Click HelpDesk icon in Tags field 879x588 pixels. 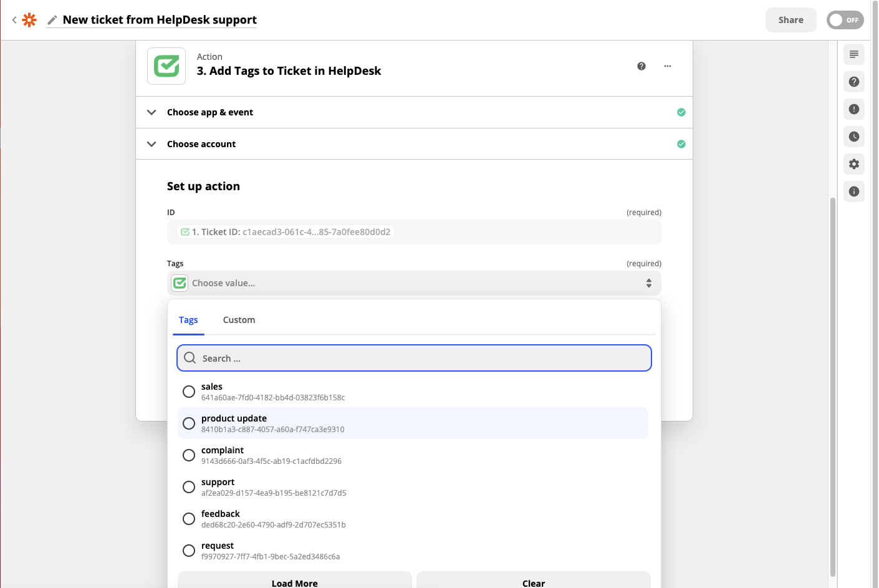coord(180,283)
